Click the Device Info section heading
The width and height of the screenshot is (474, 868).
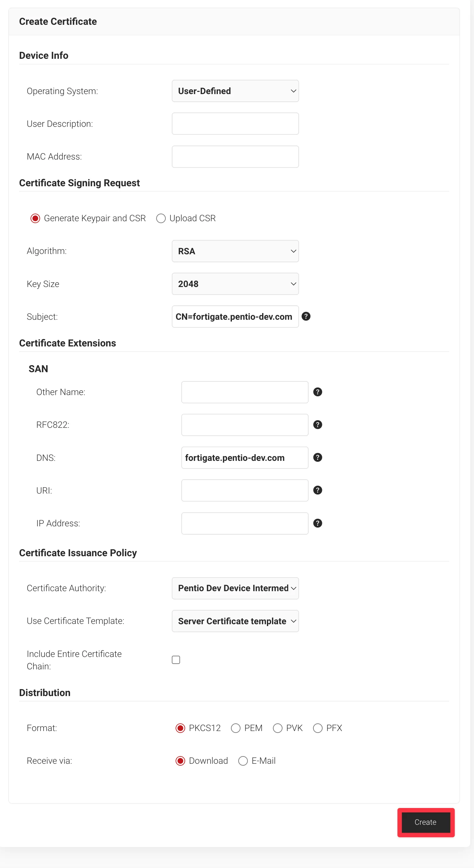[44, 55]
